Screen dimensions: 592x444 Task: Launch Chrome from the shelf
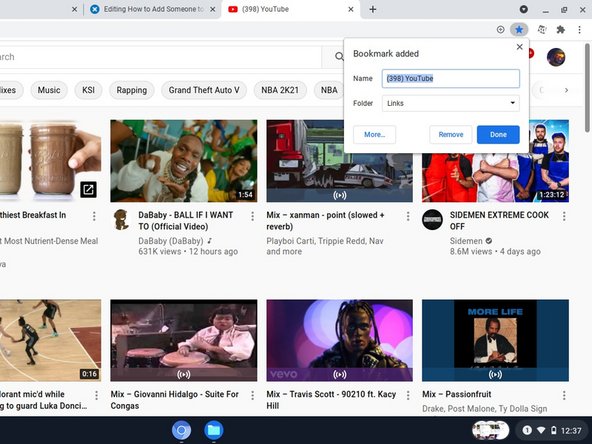coord(182,430)
